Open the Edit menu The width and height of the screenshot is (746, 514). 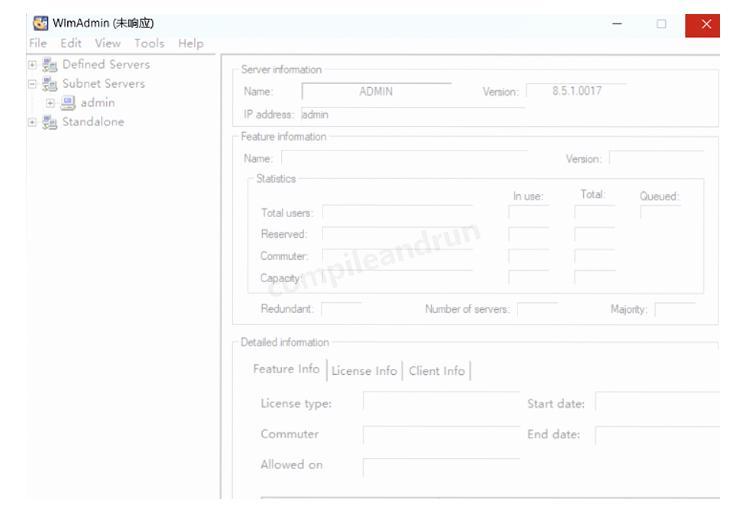pos(71,43)
